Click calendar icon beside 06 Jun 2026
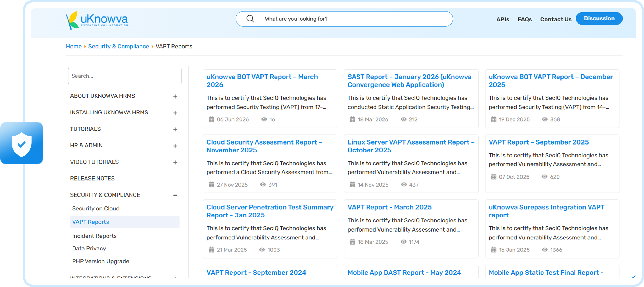The width and height of the screenshot is (644, 287). pos(211,119)
